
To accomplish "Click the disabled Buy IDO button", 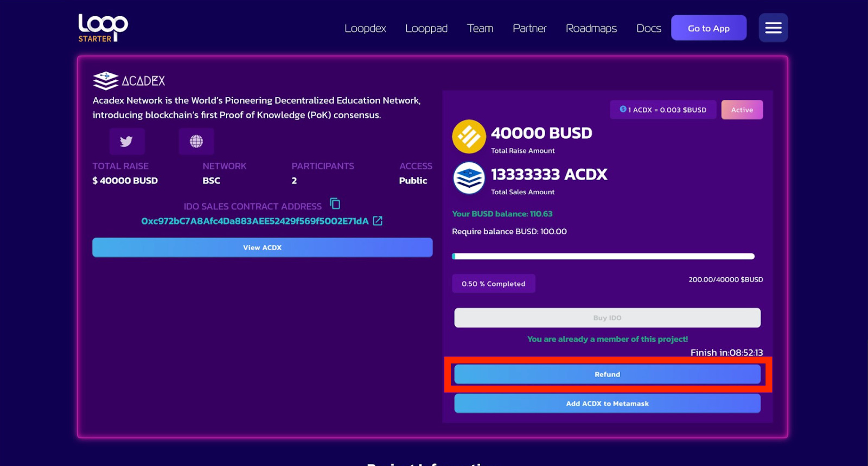I will 608,318.
